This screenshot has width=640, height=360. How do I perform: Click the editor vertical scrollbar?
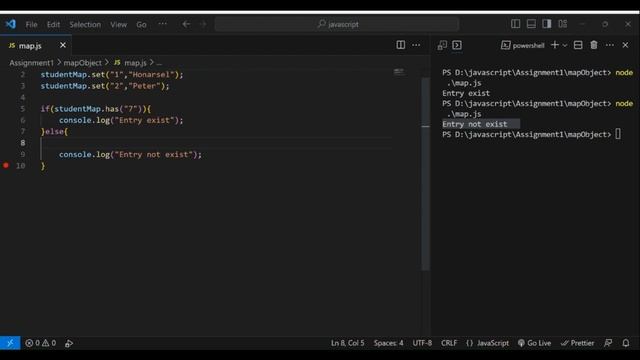pyautogui.click(x=425, y=173)
